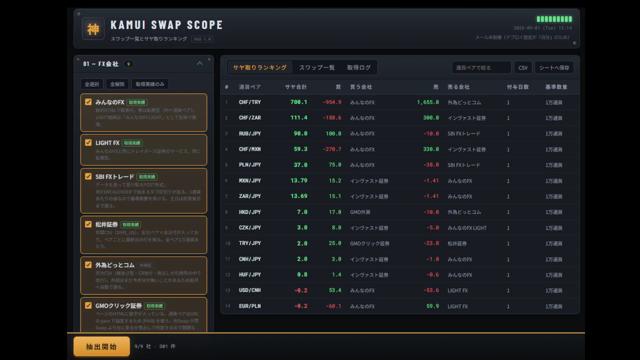Click the count badge beside FX会社 heading
Screen dimensions: 640x360
(x=129, y=64)
